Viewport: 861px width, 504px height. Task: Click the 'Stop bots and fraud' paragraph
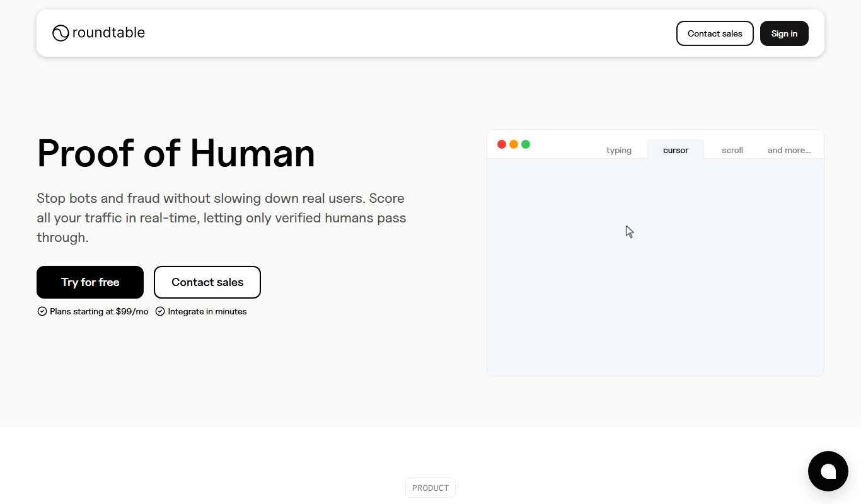pyautogui.click(x=221, y=218)
